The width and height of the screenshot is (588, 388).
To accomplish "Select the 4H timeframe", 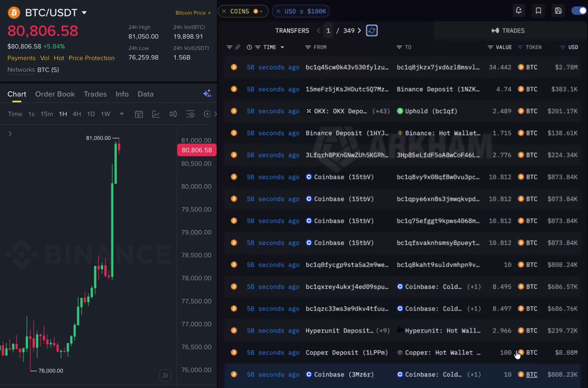I will pyautogui.click(x=77, y=114).
